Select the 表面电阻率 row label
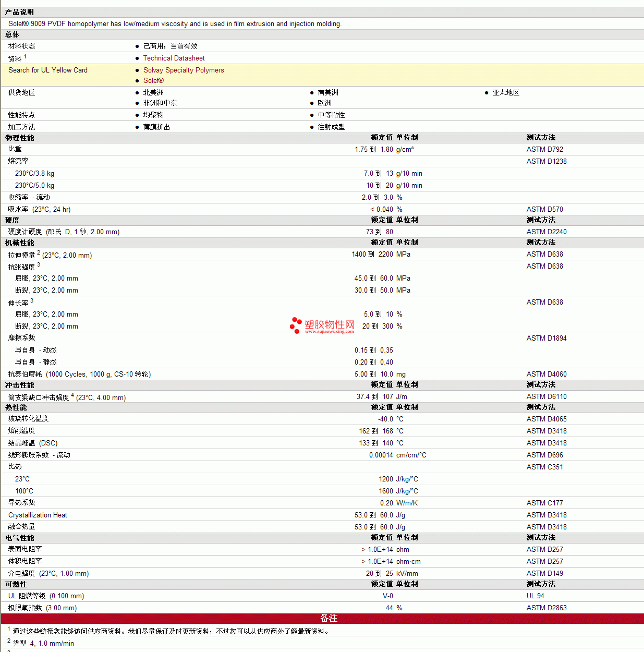 coord(25,549)
